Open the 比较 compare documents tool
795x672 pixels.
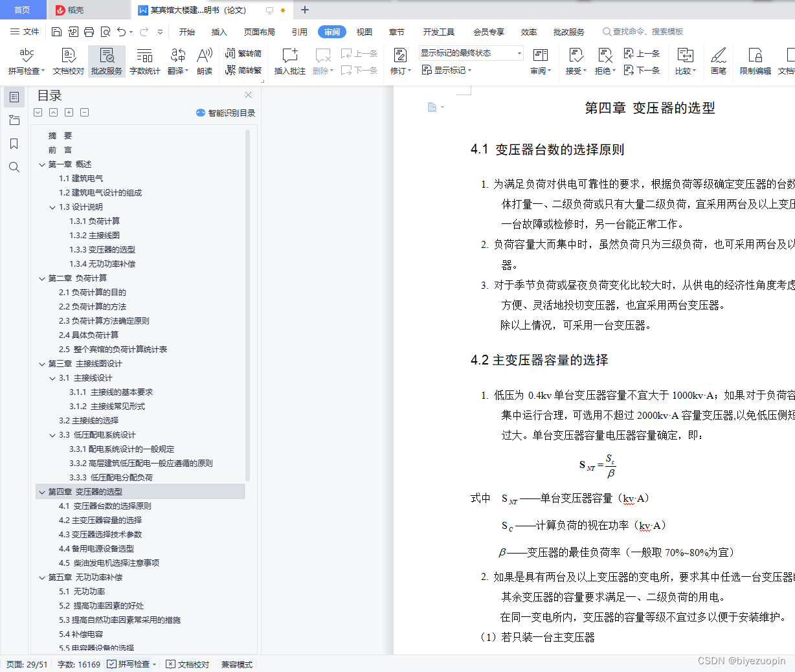click(685, 62)
